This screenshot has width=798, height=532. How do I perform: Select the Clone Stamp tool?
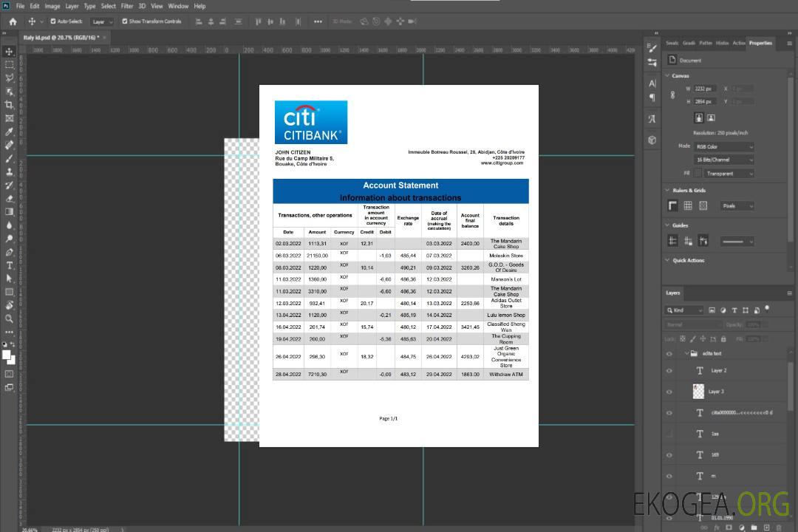(9, 172)
